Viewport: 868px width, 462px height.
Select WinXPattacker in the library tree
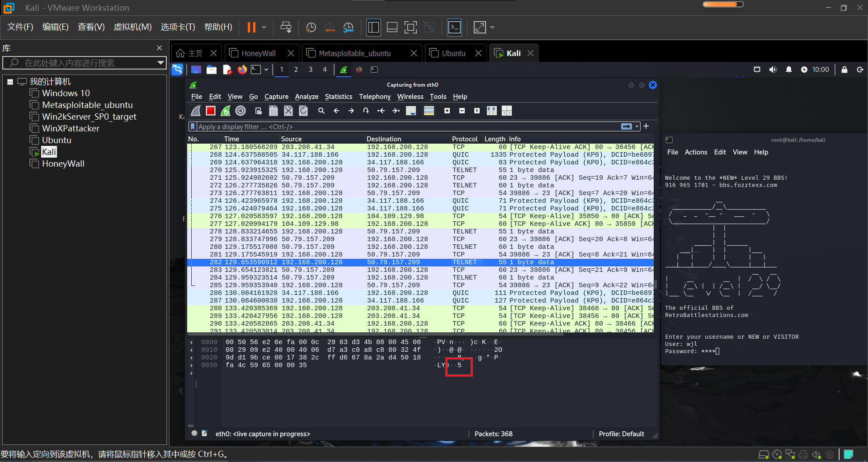click(71, 128)
